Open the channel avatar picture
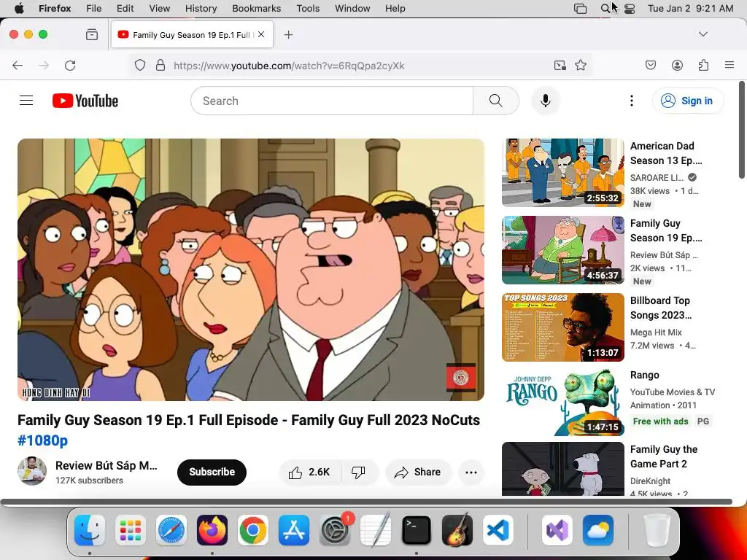The width and height of the screenshot is (747, 560). tap(32, 472)
